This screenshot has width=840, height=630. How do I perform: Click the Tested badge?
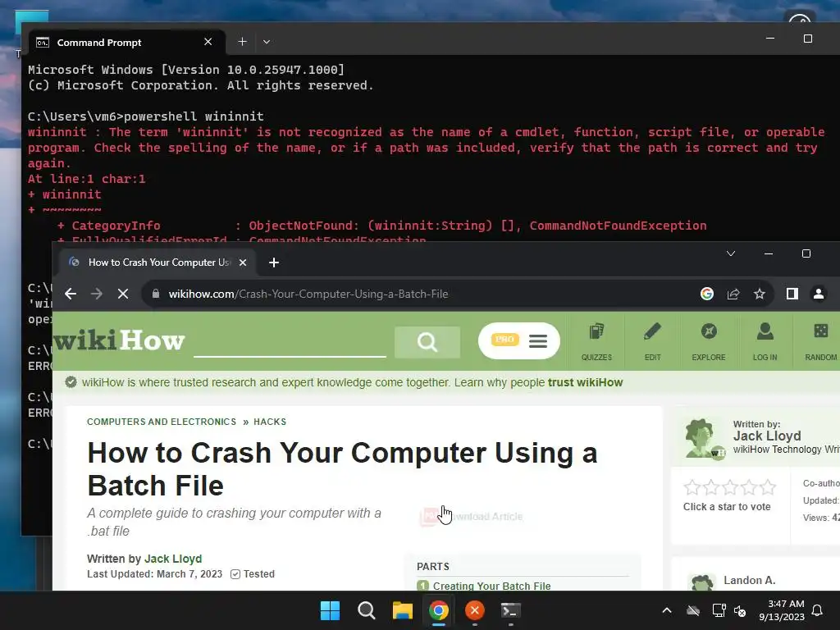click(x=253, y=573)
